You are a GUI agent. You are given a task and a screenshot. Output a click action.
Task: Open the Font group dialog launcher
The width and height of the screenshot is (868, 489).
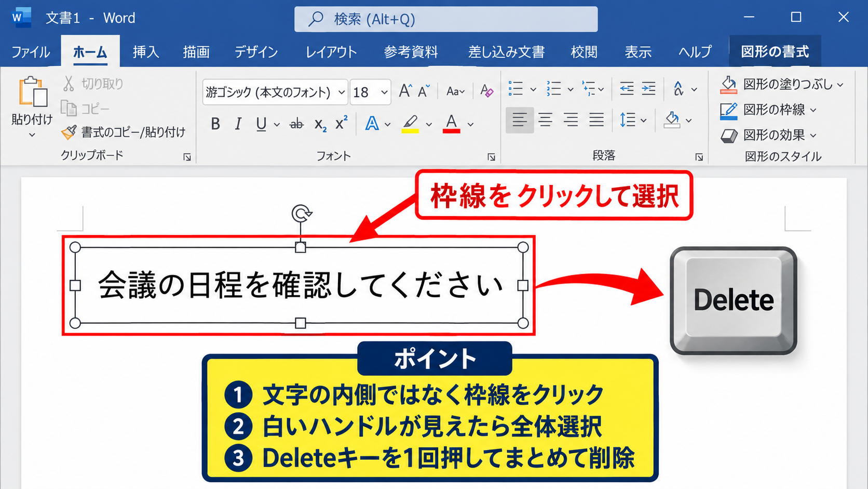[491, 157]
